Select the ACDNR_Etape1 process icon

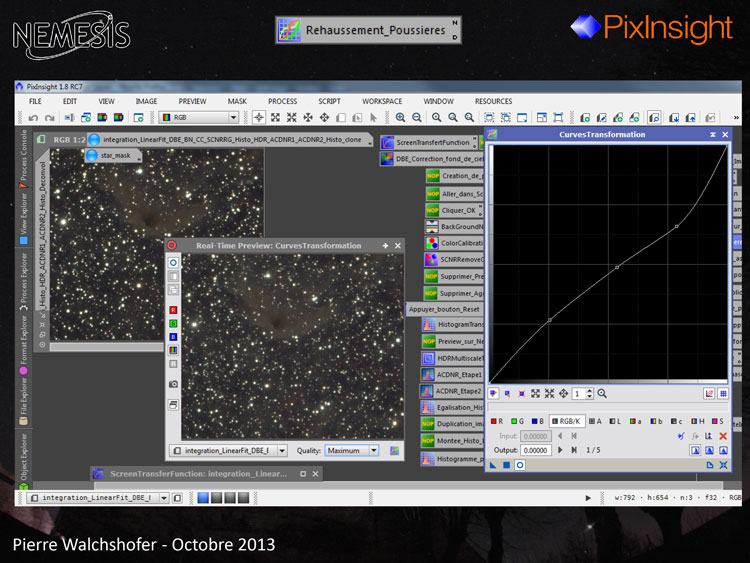[x=452, y=375]
